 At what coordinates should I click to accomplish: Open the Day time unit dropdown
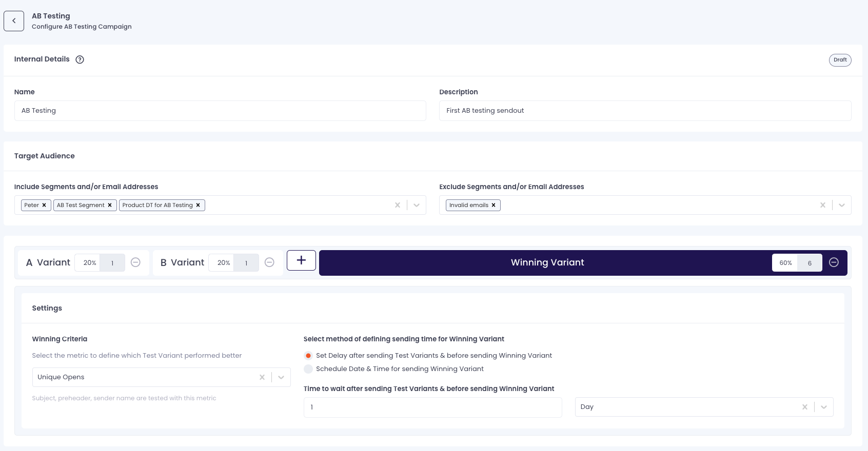(824, 407)
